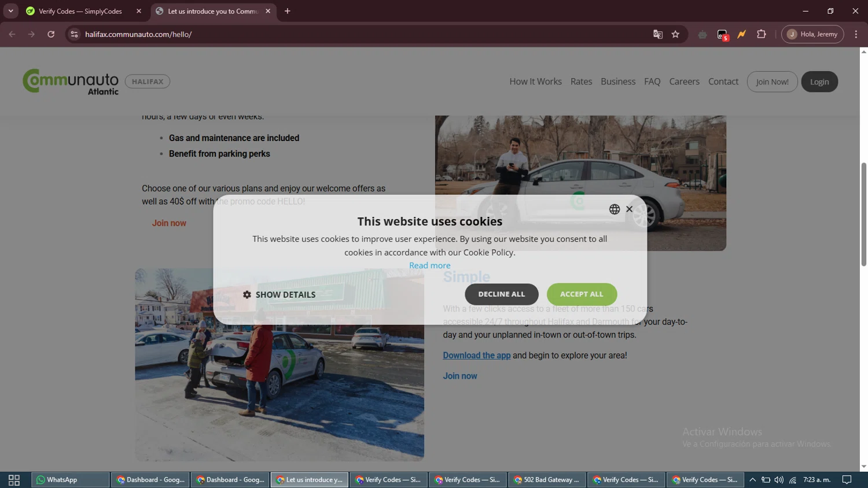Click the translate page icon
868x488 pixels.
[658, 34]
